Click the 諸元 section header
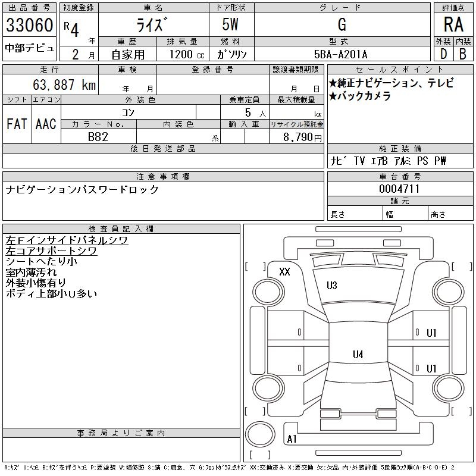This screenshot has width=476, height=476. (400, 201)
